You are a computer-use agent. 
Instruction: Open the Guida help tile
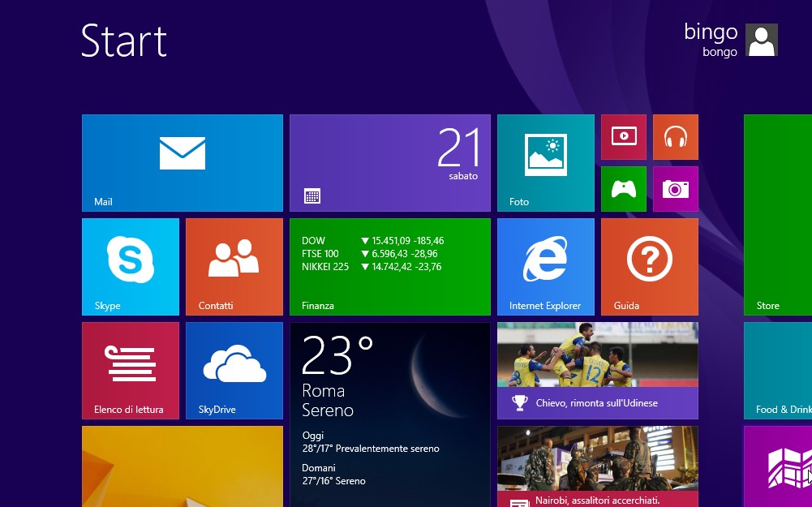(x=650, y=267)
